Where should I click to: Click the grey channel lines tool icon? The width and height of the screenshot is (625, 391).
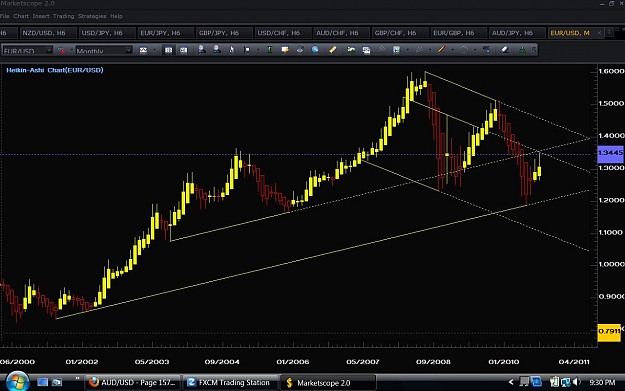click(x=419, y=50)
